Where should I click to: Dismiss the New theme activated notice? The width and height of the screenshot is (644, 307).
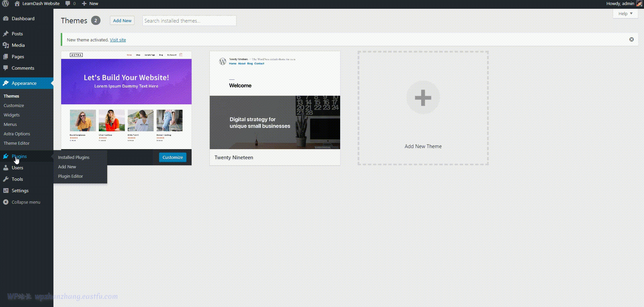point(632,39)
